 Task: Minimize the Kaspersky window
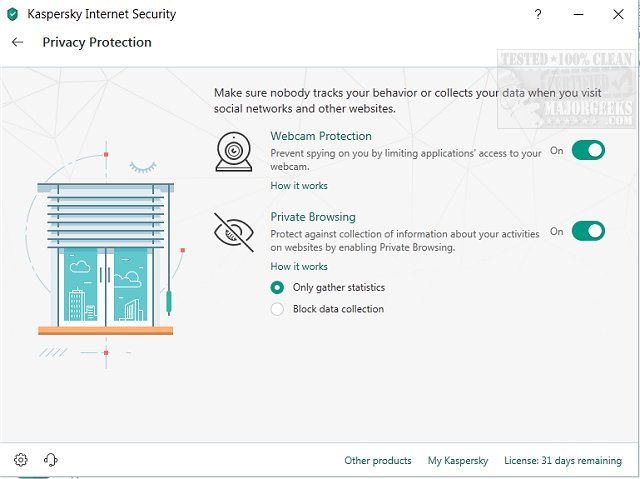(x=578, y=14)
